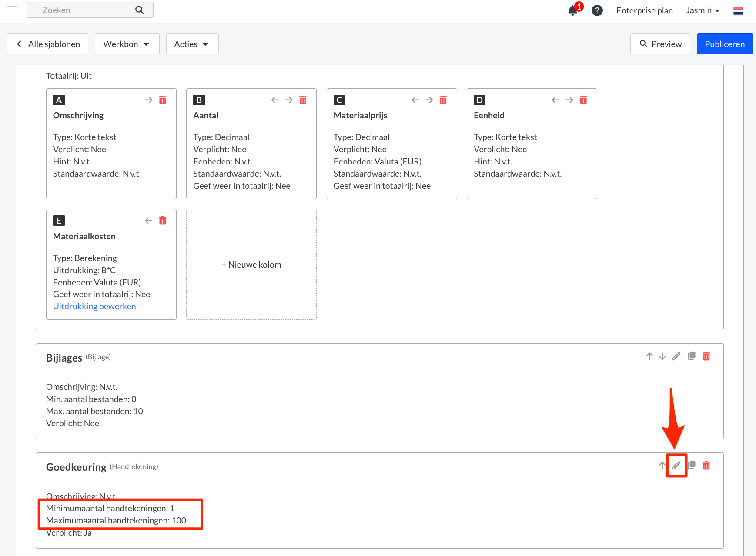Viewport: 756px width, 556px height.
Task: Delete column E Materiaalkosten
Action: pos(163,221)
